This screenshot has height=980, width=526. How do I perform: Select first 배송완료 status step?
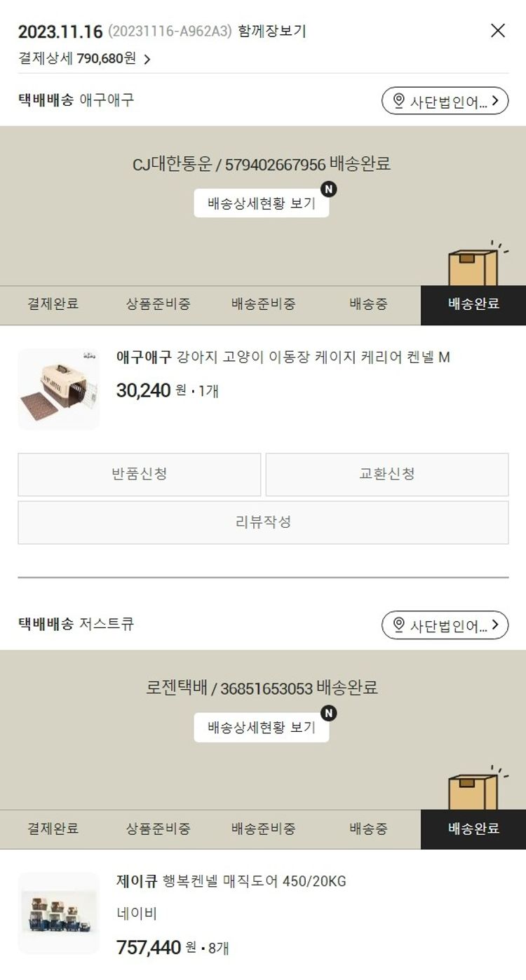click(x=473, y=304)
